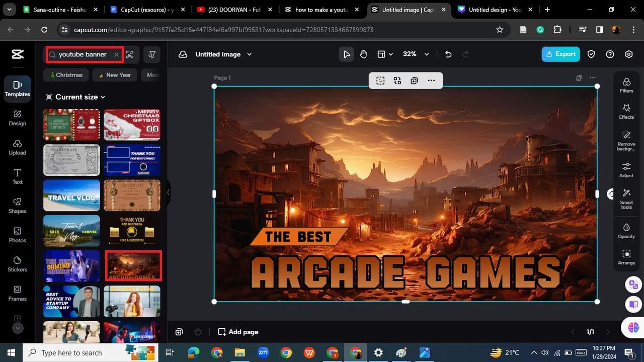The image size is (644, 362).
Task: Clear the youtube banner search text
Action: [116, 54]
